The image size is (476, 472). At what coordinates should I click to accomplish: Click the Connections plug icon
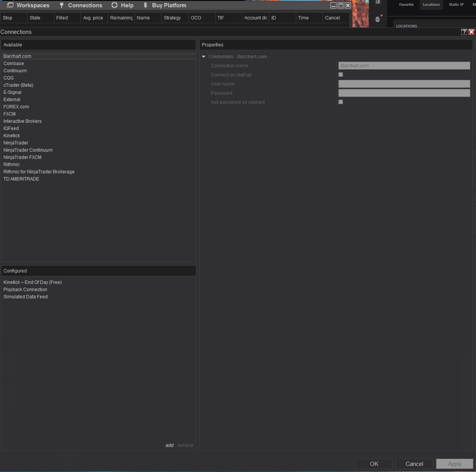(x=62, y=5)
